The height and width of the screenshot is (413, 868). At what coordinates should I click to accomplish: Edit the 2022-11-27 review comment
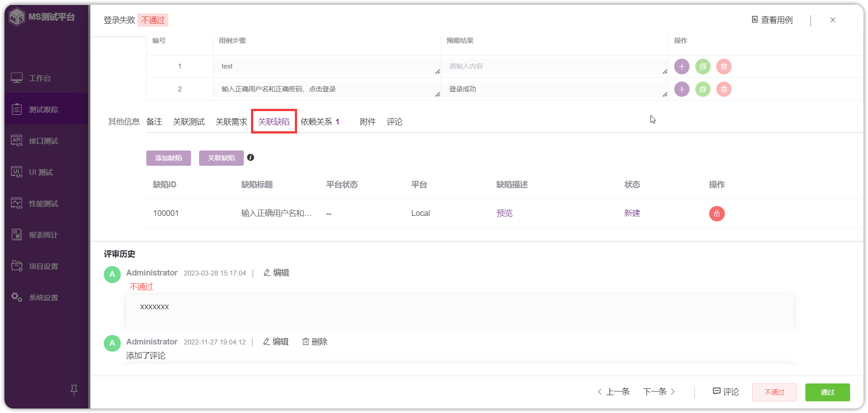coord(276,342)
